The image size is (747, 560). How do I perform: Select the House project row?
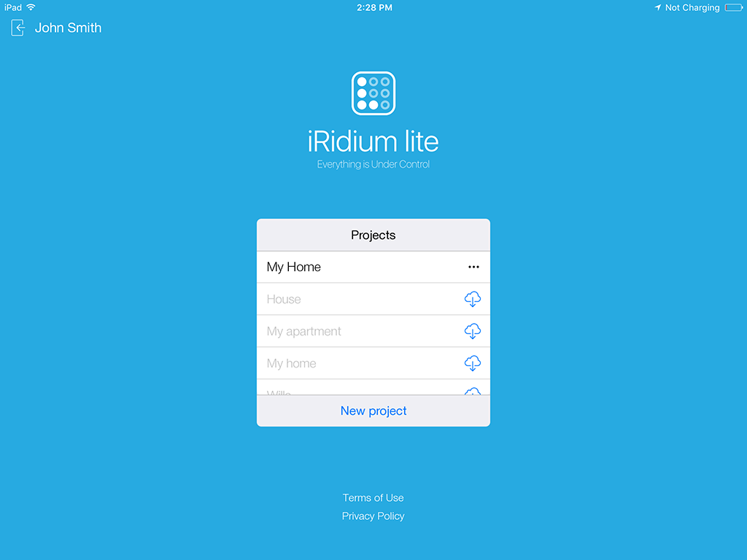click(x=373, y=299)
